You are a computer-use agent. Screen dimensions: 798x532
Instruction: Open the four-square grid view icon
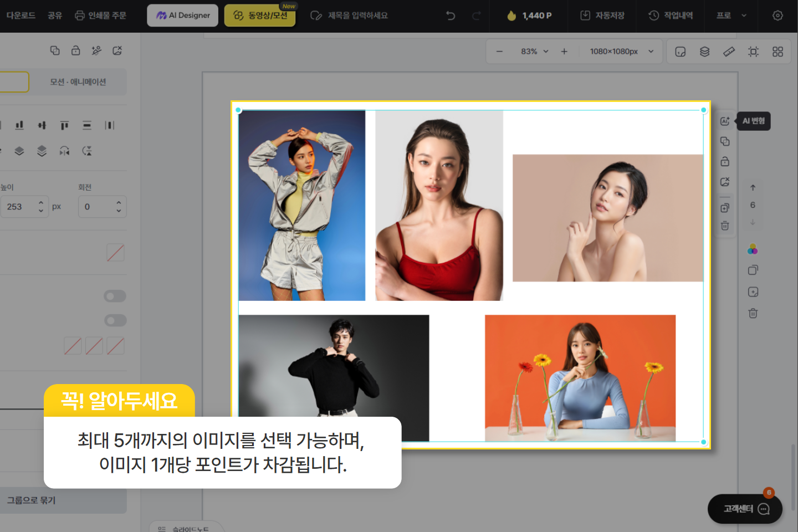coord(777,52)
